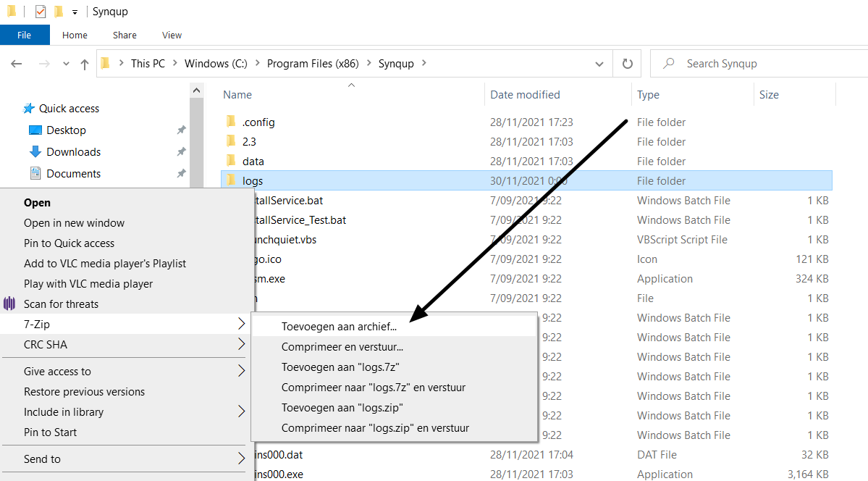The width and height of the screenshot is (868, 481).
Task: Choose Restore previous versions
Action: [126, 392]
